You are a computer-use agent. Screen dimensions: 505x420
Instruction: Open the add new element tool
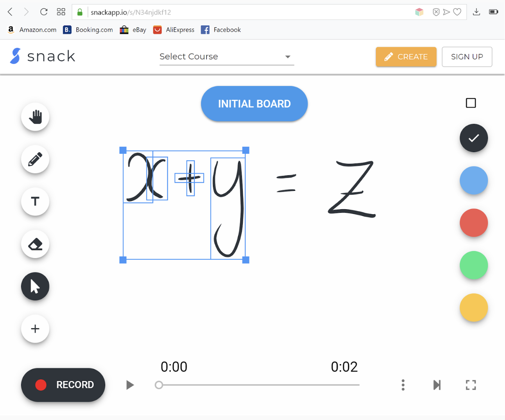(35, 328)
